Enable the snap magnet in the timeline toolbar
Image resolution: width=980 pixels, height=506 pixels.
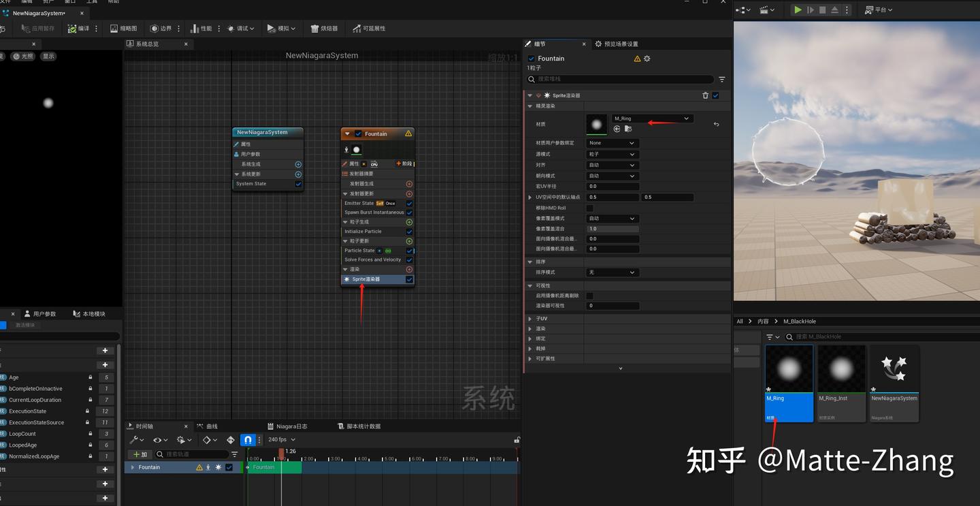click(248, 440)
